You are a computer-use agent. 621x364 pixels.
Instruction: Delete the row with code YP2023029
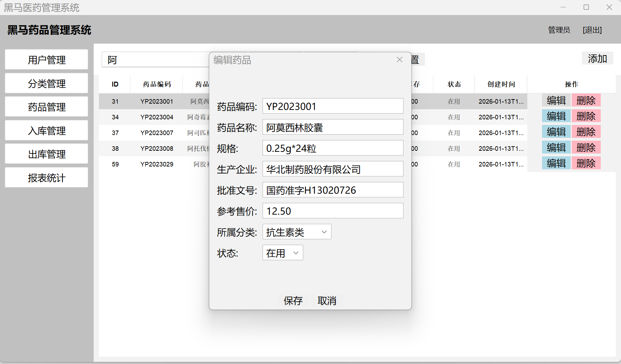coord(586,163)
